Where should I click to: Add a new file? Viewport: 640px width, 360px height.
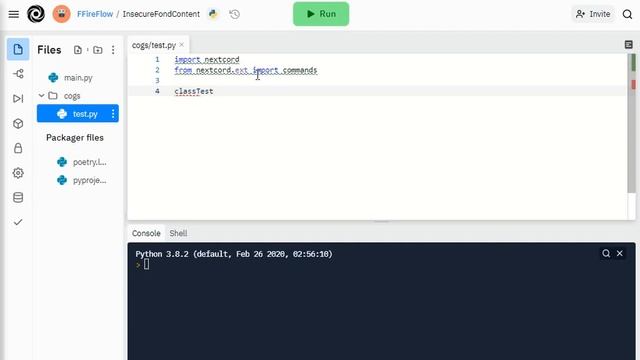(78, 50)
